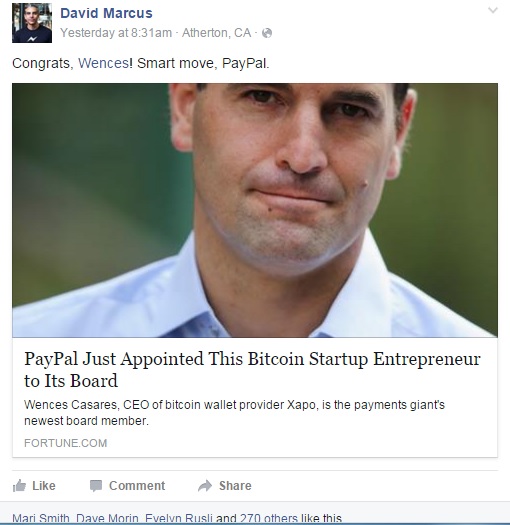Click the Comment speech bubble icon
The image size is (510, 525).
click(96, 485)
